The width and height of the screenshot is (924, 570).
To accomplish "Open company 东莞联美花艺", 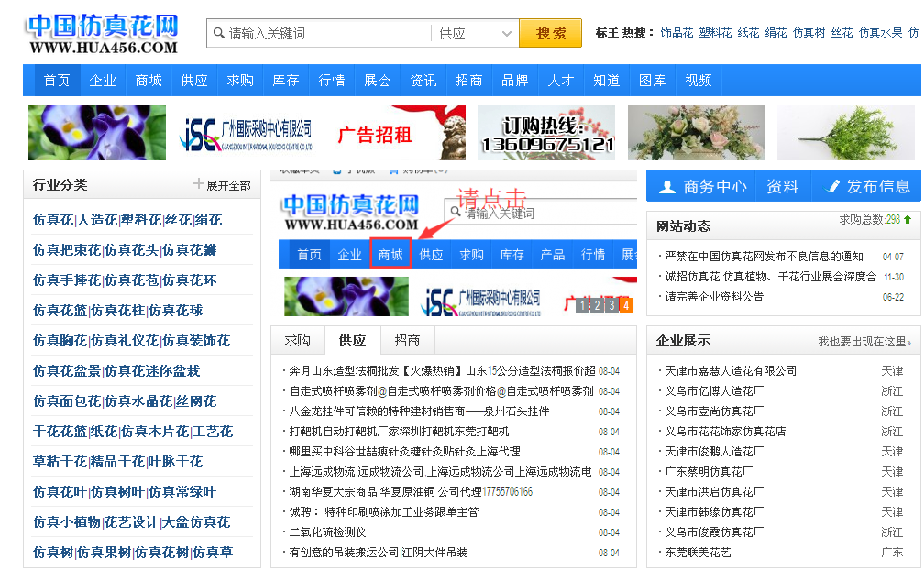I will pyautogui.click(x=698, y=553).
